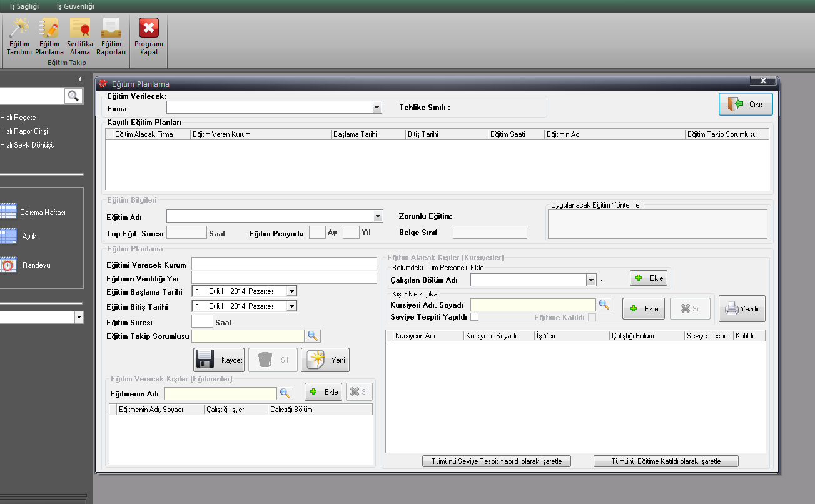Click the disabled Sil button beside Kaydet

tap(273, 360)
